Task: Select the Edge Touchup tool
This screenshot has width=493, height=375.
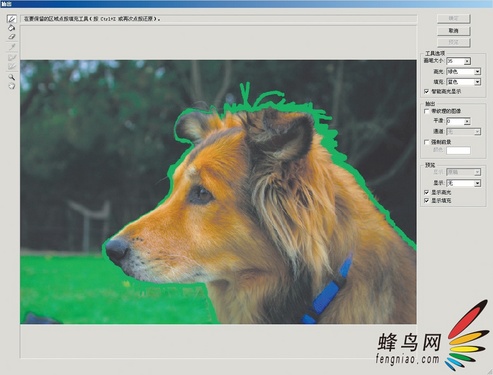Action: (12, 66)
